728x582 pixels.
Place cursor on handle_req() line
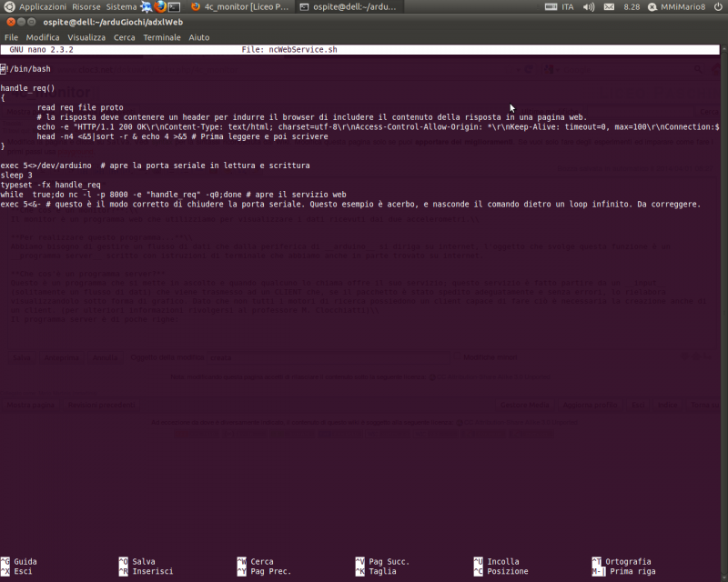tap(27, 88)
